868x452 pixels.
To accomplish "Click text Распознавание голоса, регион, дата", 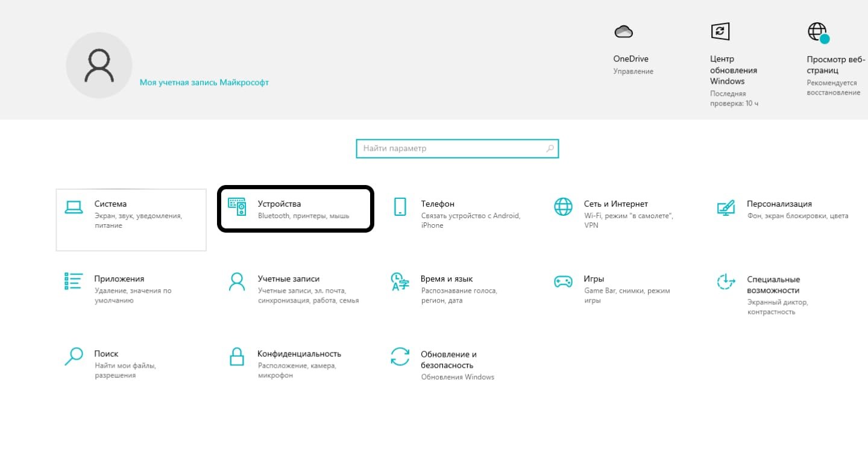I will tap(459, 295).
